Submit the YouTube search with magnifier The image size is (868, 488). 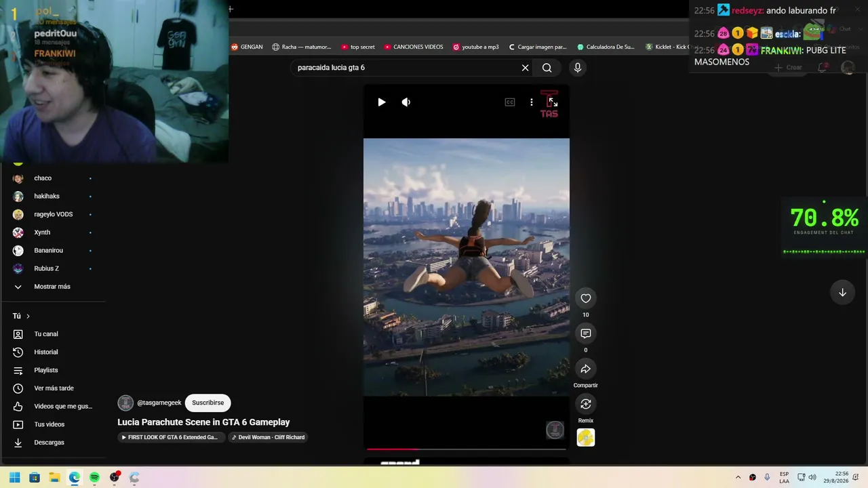[x=547, y=68]
